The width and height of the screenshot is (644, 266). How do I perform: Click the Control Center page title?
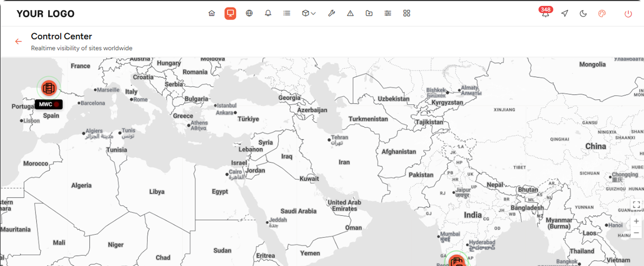[x=62, y=36]
